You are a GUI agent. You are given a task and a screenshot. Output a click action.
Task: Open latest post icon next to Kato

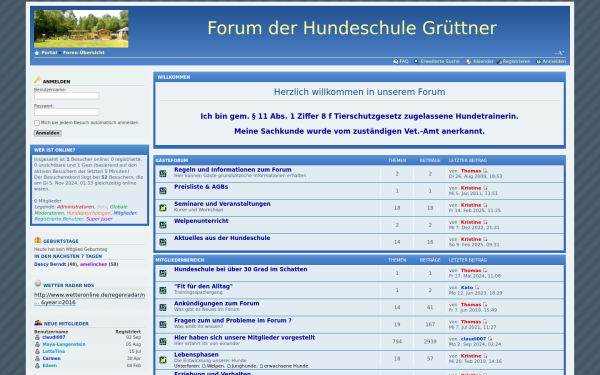click(477, 287)
